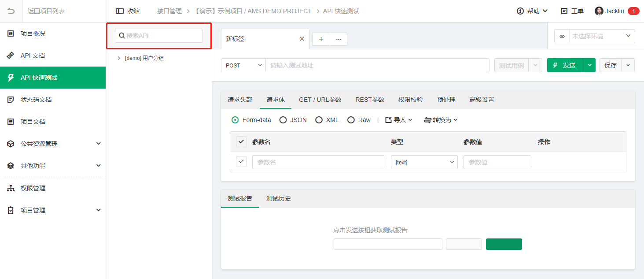This screenshot has width=644, height=279.
Task: Toggle the select-all checkbox in table header
Action: pos(241,142)
